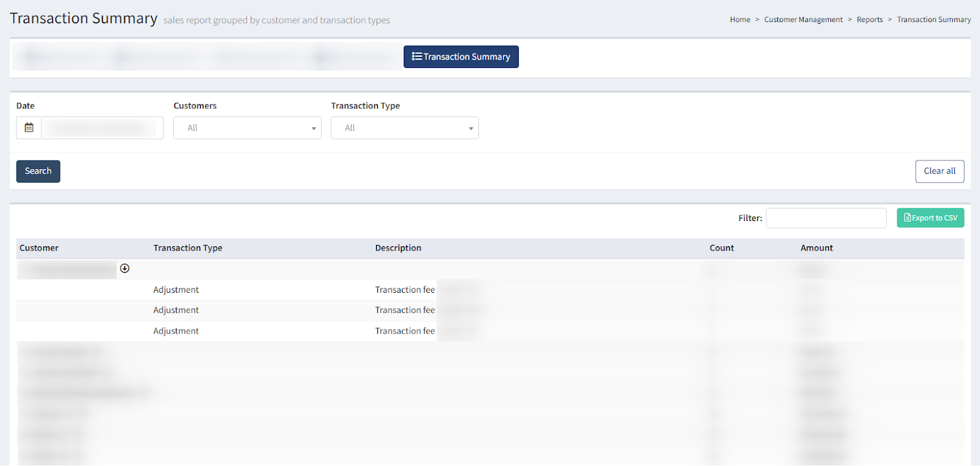Collapse the expanded customer row arrow icon
This screenshot has height=466, width=980.
125,269
